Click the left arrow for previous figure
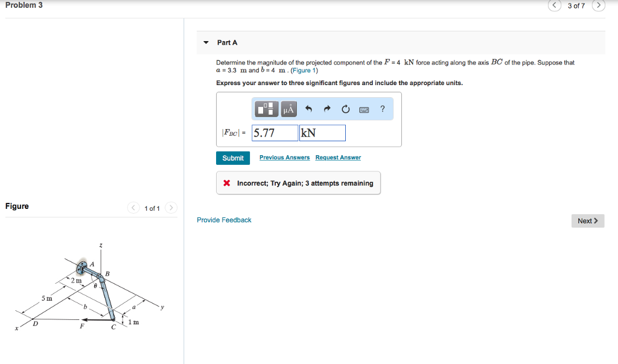Screen dimensions: 618x364 tap(133, 207)
